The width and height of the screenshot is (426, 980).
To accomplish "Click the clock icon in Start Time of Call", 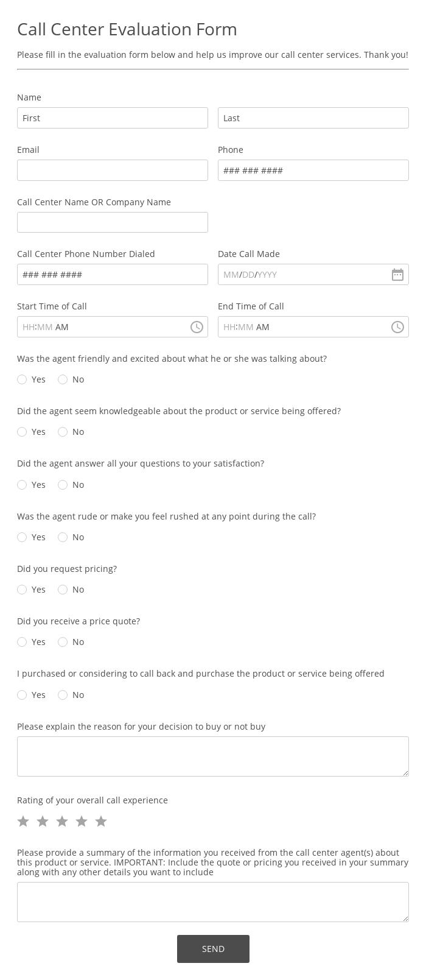I will (197, 327).
